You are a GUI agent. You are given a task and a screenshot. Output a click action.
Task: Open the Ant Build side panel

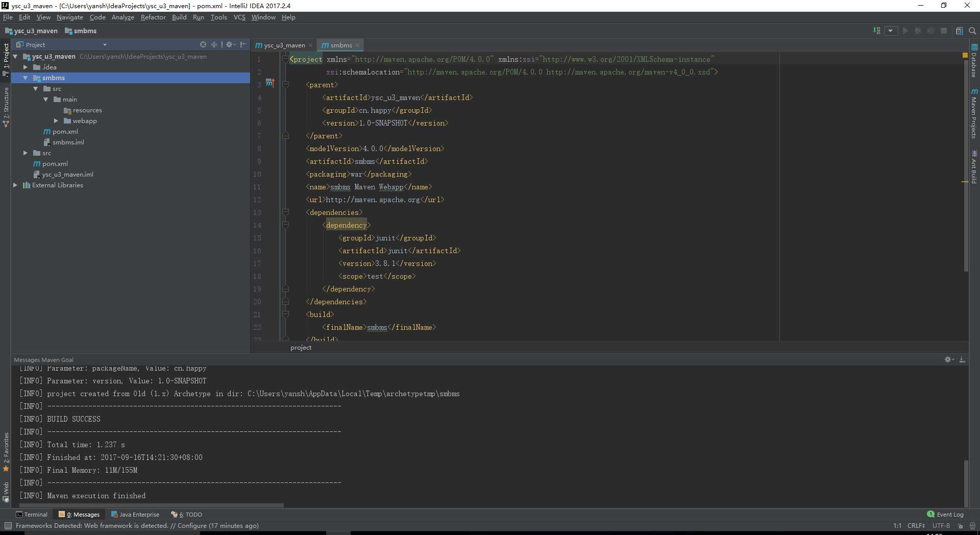coord(974,166)
